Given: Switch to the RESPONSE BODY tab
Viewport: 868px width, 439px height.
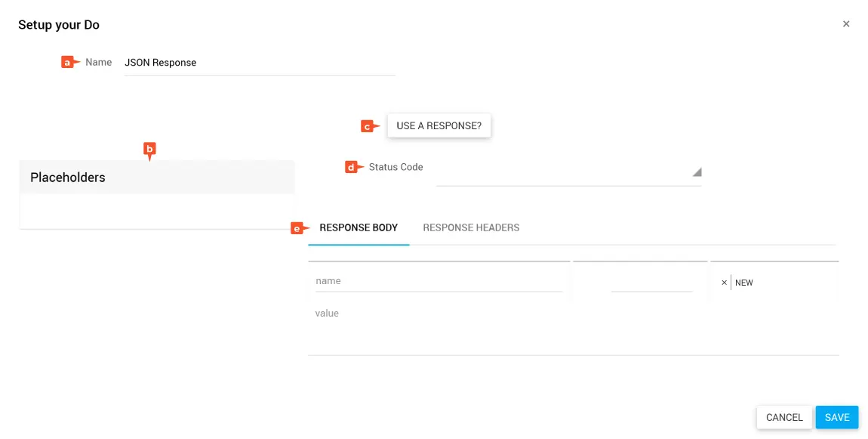Looking at the screenshot, I should pos(359,227).
